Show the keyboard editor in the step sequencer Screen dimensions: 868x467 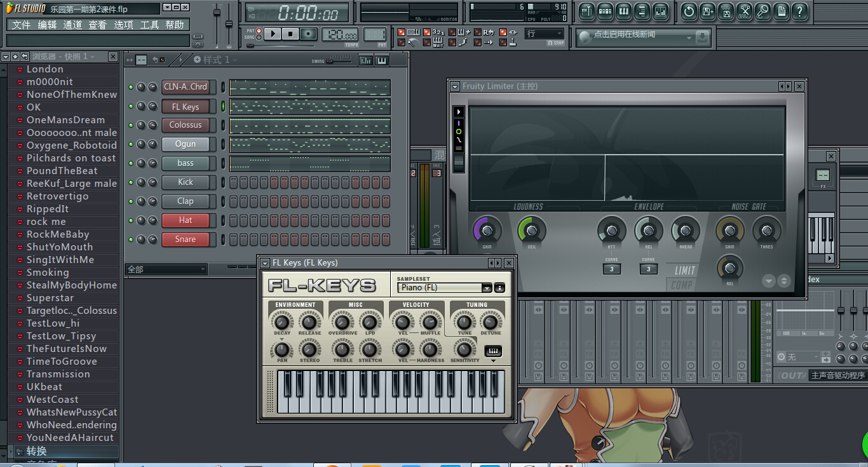[382, 60]
